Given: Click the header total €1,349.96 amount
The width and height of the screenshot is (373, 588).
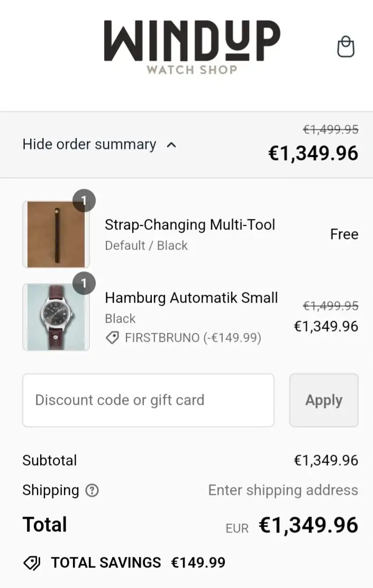Looking at the screenshot, I should (x=313, y=154).
